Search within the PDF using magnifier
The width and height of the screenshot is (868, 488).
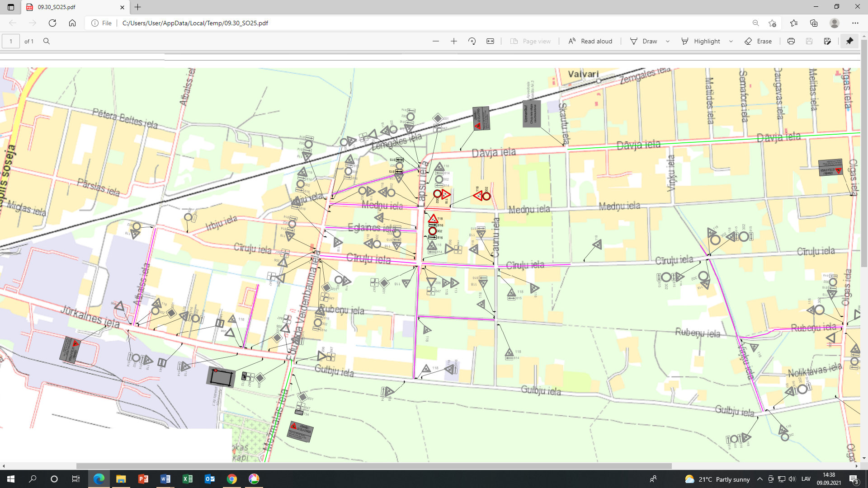(46, 41)
